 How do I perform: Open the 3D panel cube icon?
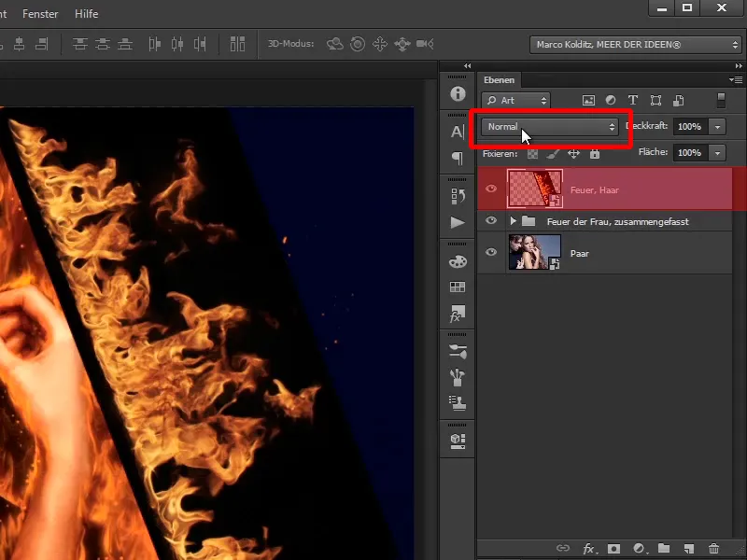(x=458, y=441)
